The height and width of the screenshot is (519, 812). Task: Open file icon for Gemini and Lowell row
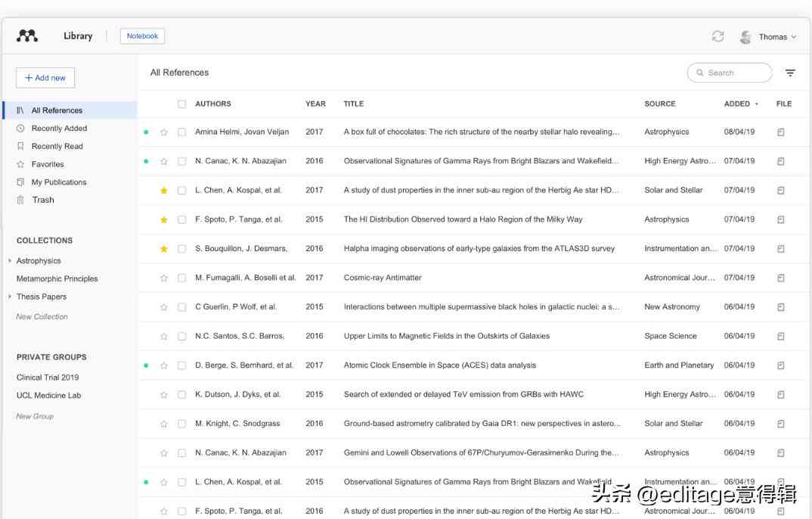(x=781, y=452)
